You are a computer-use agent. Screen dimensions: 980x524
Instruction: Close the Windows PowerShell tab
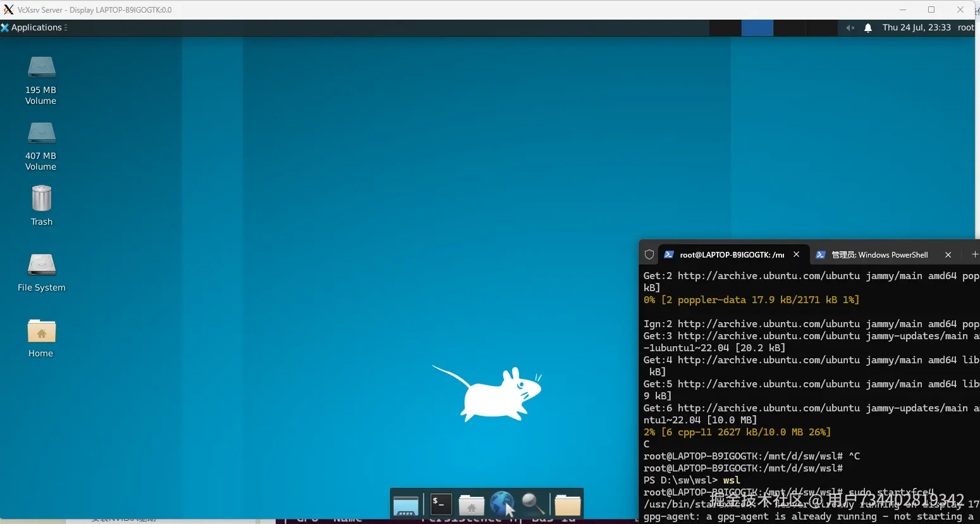click(948, 254)
